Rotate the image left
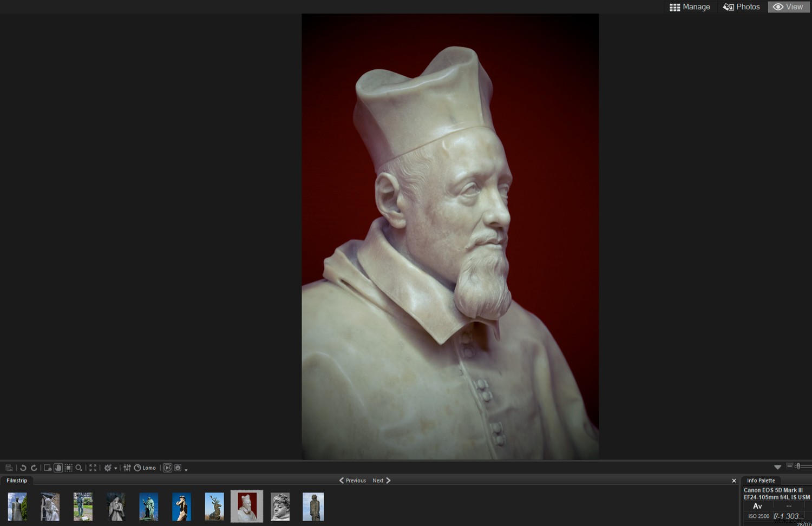Image resolution: width=812 pixels, height=526 pixels. pyautogui.click(x=23, y=468)
